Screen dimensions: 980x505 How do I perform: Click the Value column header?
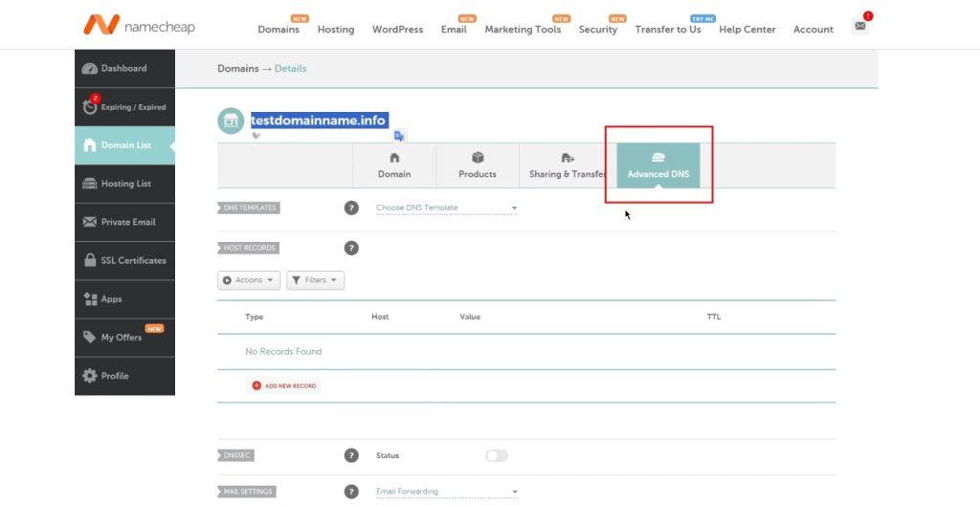[x=470, y=317]
